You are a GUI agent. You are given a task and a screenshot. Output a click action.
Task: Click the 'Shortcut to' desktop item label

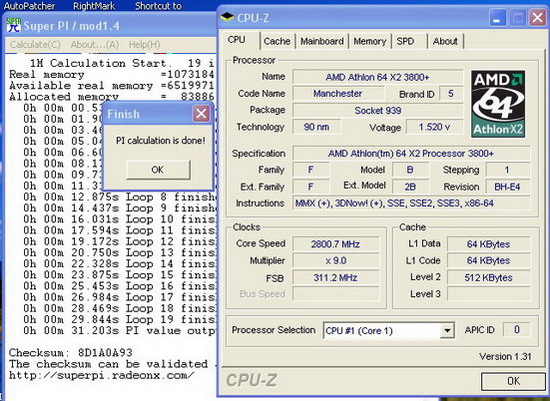tap(159, 6)
